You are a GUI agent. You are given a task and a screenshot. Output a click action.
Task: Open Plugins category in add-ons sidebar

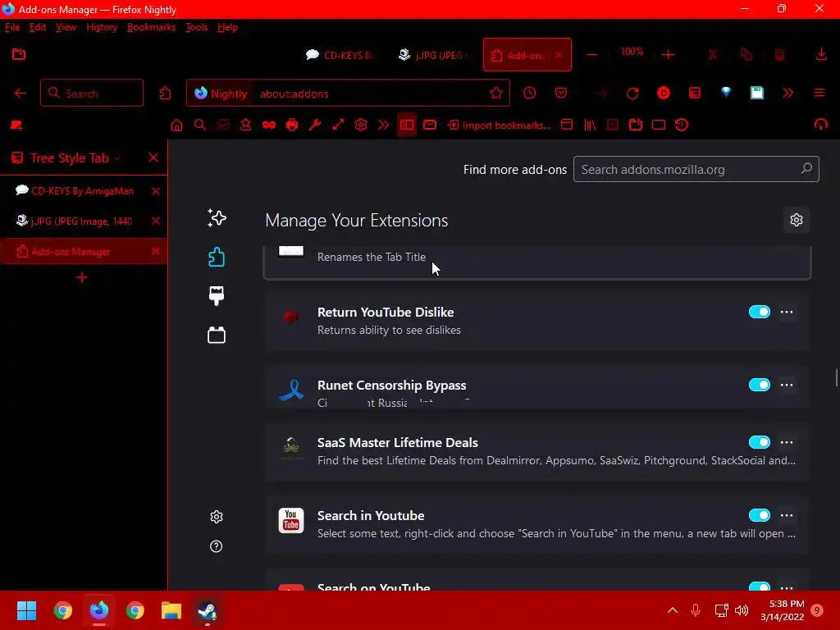[x=217, y=335]
